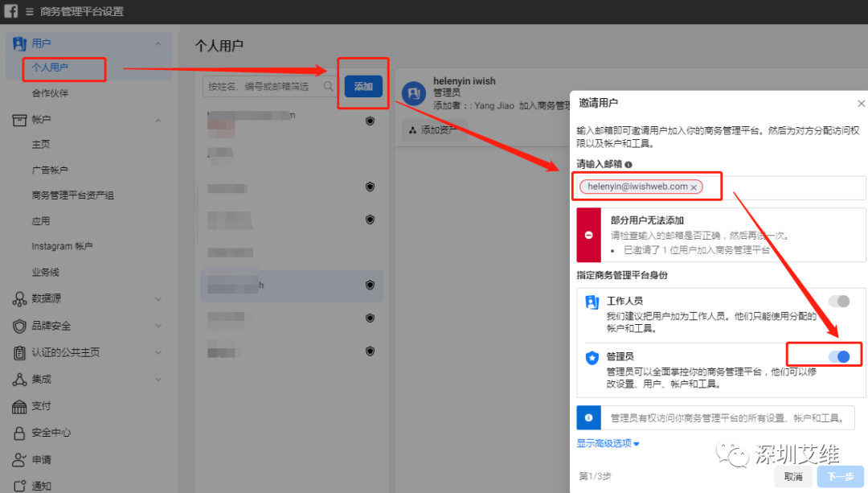This screenshot has width=868, height=493.
Task: Click the Facebook logo icon
Action: click(x=10, y=11)
